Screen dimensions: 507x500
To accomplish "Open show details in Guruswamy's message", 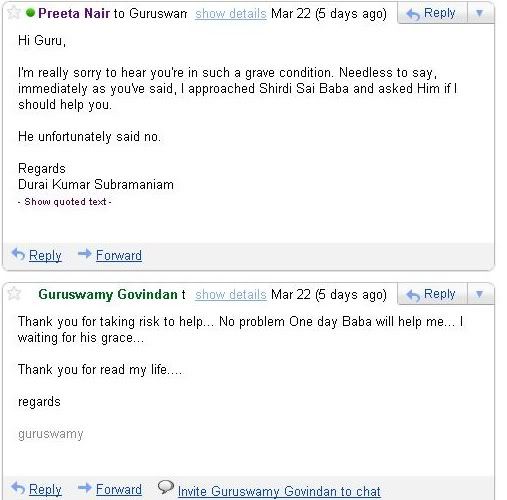I will [231, 295].
